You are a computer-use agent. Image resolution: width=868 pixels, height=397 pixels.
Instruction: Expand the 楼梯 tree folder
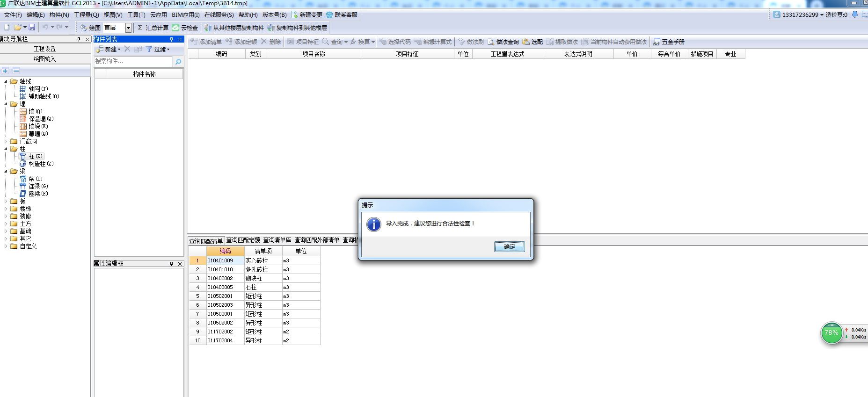[6, 209]
